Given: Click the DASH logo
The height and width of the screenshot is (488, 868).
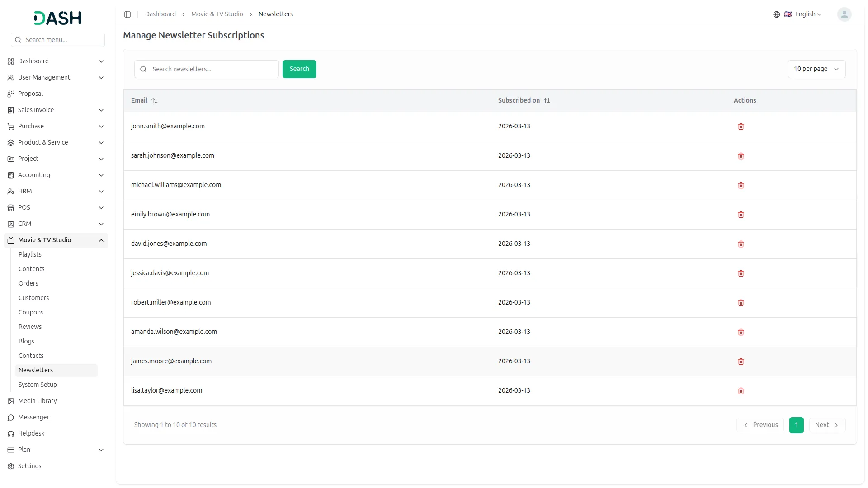Looking at the screenshot, I should point(57,18).
